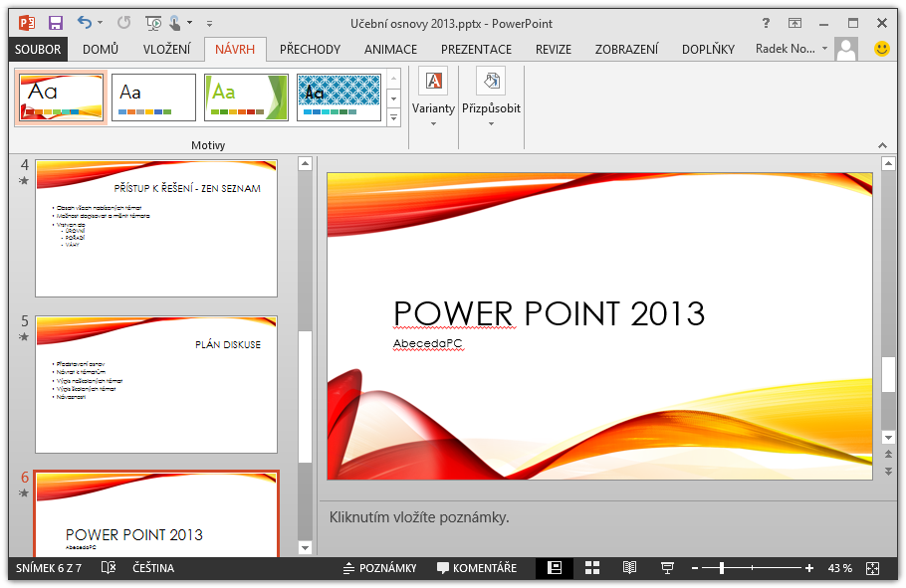Click animation star beside slide 4

click(24, 181)
